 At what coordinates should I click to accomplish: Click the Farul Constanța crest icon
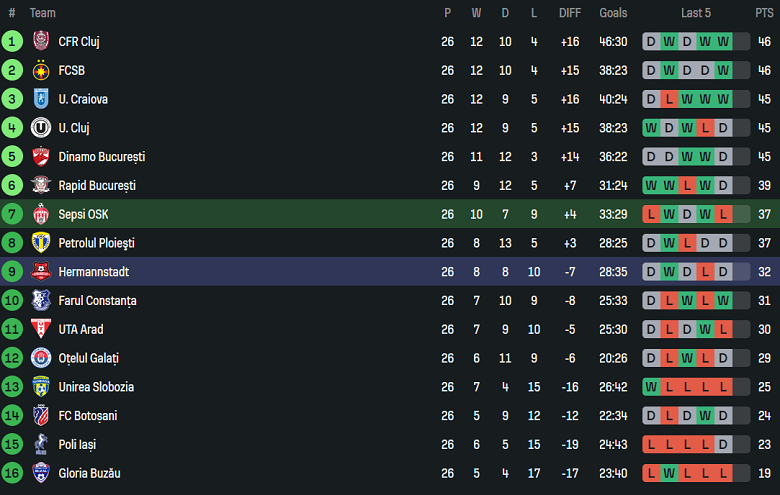point(40,300)
